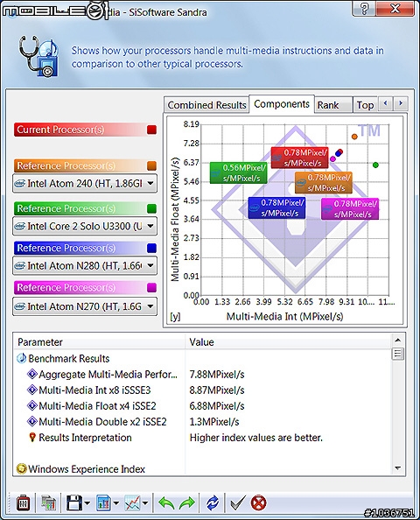This screenshot has height=520, width=420.
Task: Click the green Reference Processor color swatch
Action: 151,208
